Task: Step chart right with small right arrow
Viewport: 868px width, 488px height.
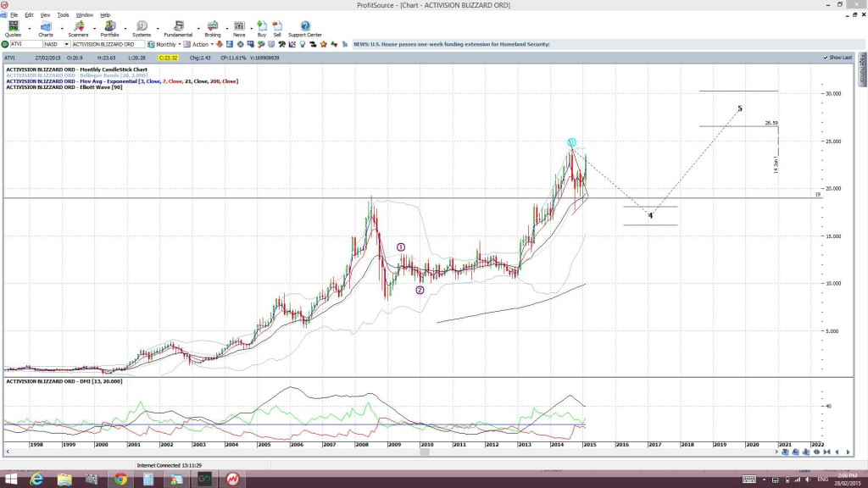Action: (848, 452)
